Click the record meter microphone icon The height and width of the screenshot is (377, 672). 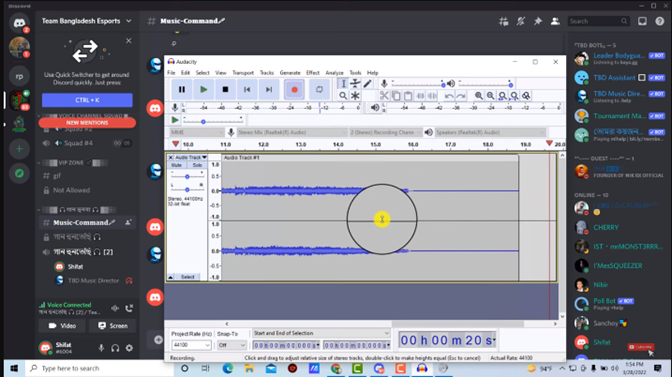pyautogui.click(x=175, y=108)
